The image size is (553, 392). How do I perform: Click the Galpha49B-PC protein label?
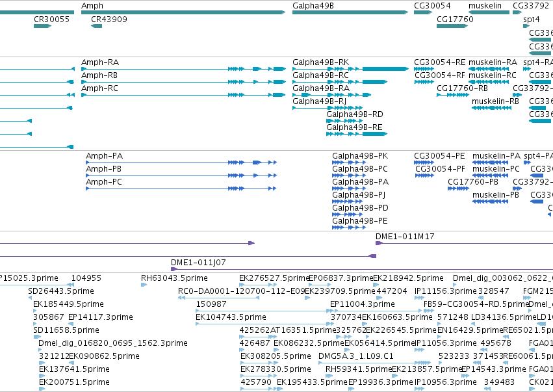click(360, 169)
